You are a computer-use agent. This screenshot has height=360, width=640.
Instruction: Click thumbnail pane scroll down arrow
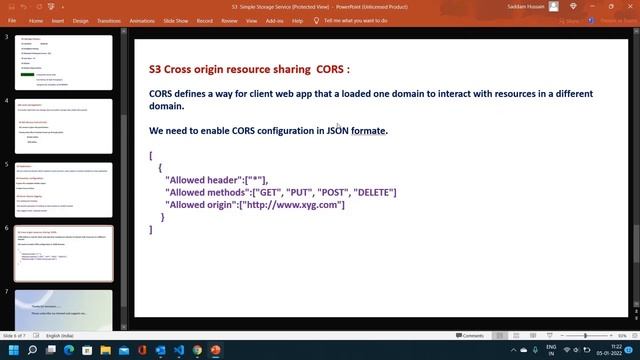124,327
